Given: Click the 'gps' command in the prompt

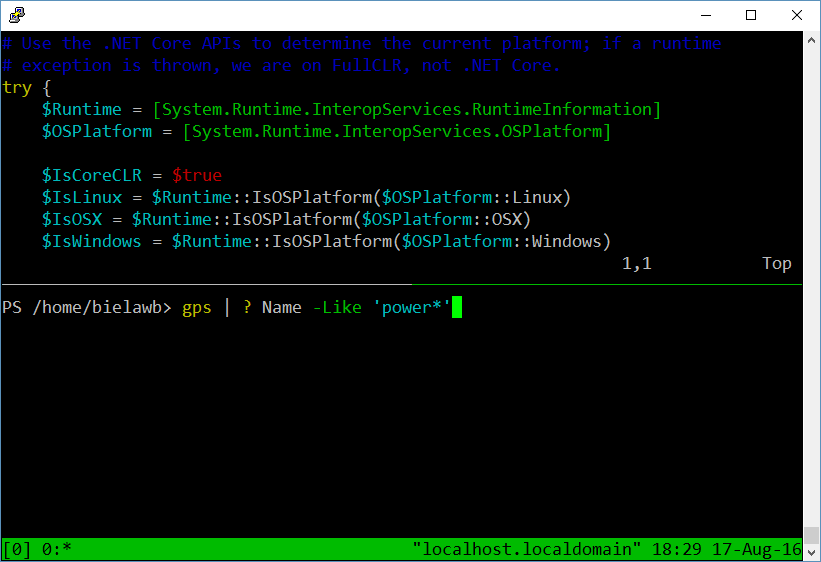Looking at the screenshot, I should point(196,308).
